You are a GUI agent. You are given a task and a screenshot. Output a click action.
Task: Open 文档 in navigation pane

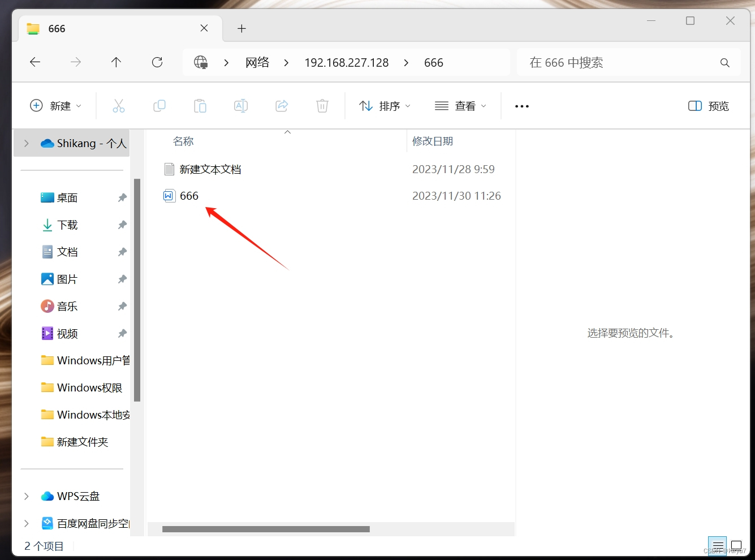pos(67,252)
